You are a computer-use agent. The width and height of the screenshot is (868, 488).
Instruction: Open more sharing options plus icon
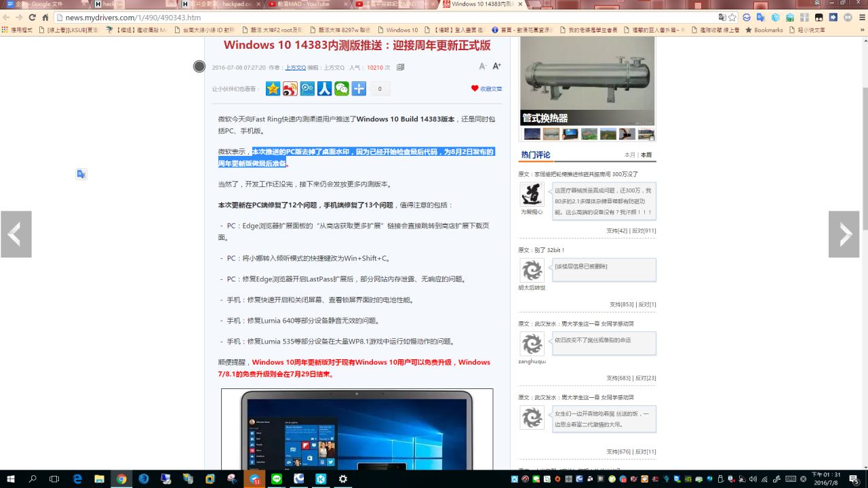point(359,89)
